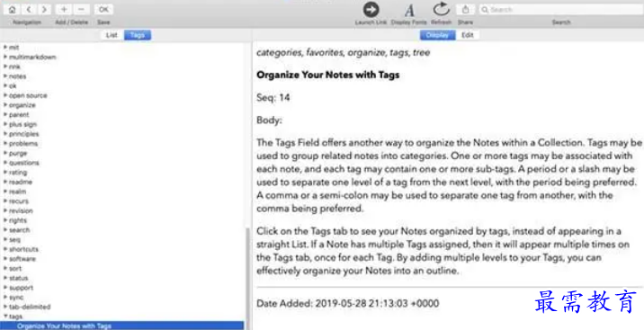
Task: Navigate to the next note
Action: 44,9
